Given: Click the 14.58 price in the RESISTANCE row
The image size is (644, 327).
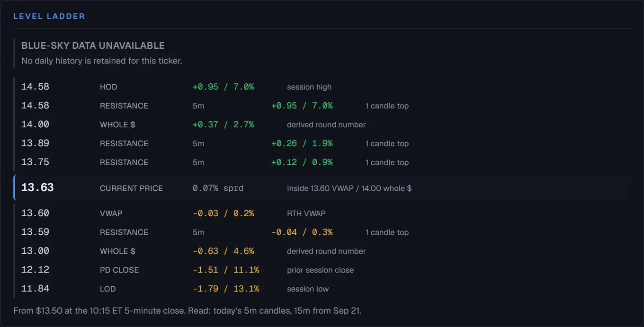Looking at the screenshot, I should coord(35,106).
